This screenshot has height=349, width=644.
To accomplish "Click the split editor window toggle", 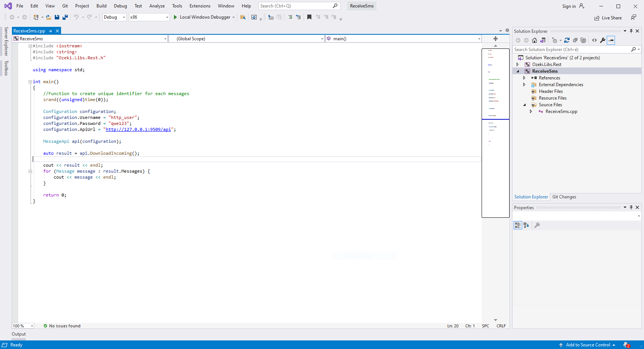I will [495, 39].
